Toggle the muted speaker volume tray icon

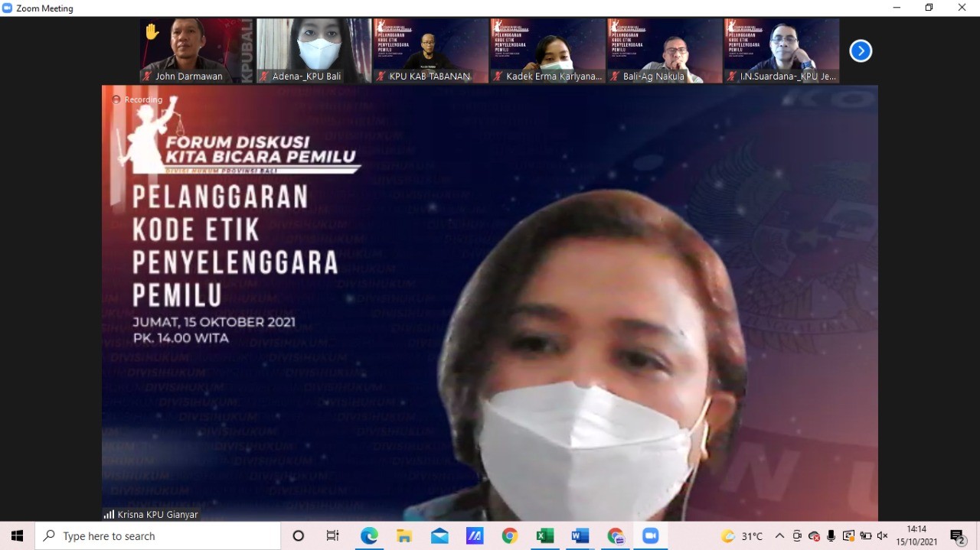882,536
